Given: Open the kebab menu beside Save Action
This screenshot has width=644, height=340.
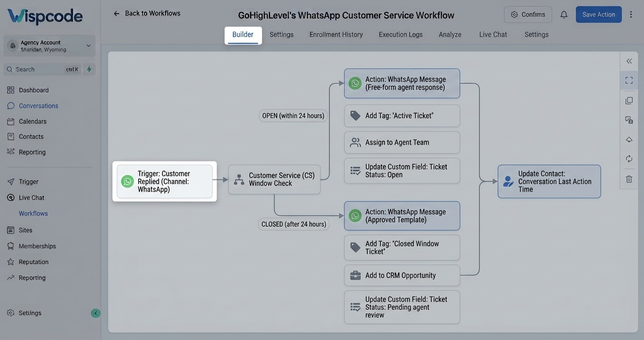Looking at the screenshot, I should coord(631,14).
